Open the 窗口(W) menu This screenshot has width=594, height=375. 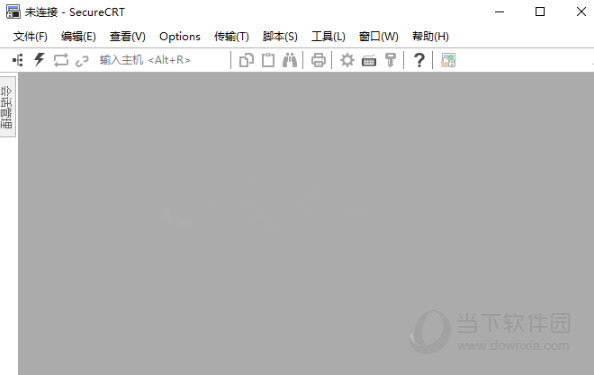(379, 36)
